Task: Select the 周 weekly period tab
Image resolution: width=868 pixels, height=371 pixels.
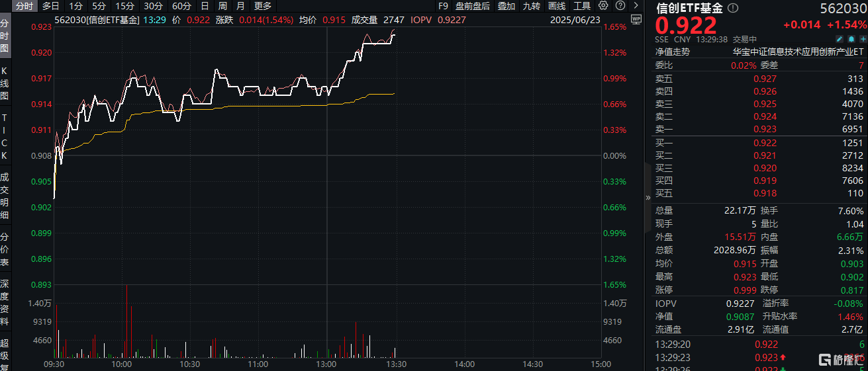Action: (222, 6)
